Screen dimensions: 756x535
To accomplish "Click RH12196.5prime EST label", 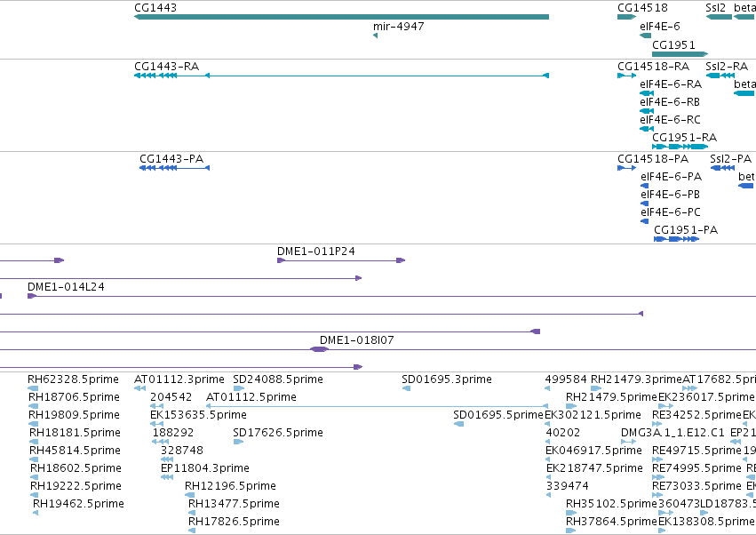I will [x=230, y=486].
